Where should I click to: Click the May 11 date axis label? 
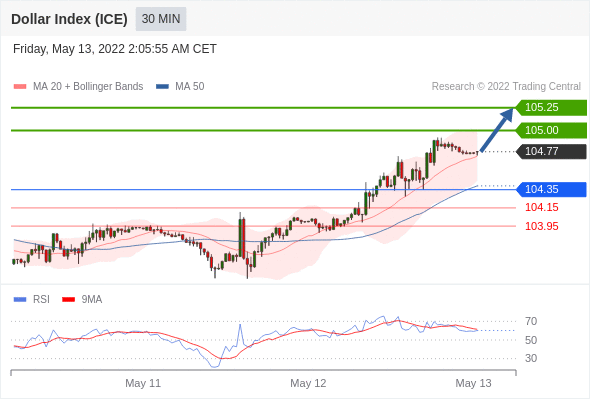[x=143, y=383]
